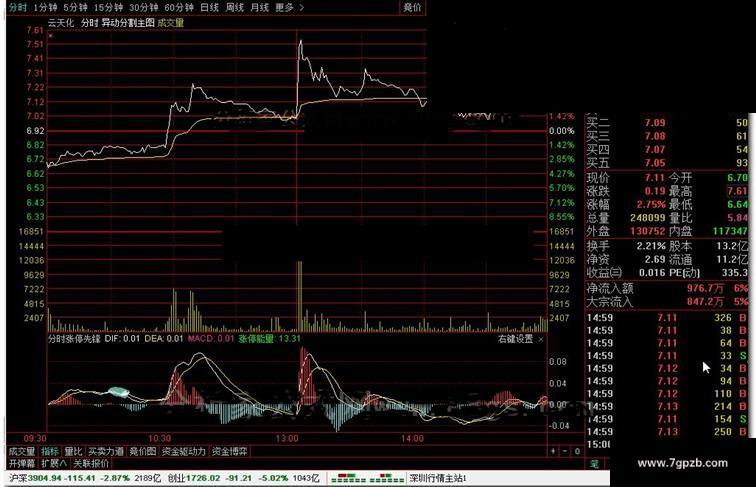Select the 成交量 bottom tab
This screenshot has height=487, width=756.
[x=22, y=451]
